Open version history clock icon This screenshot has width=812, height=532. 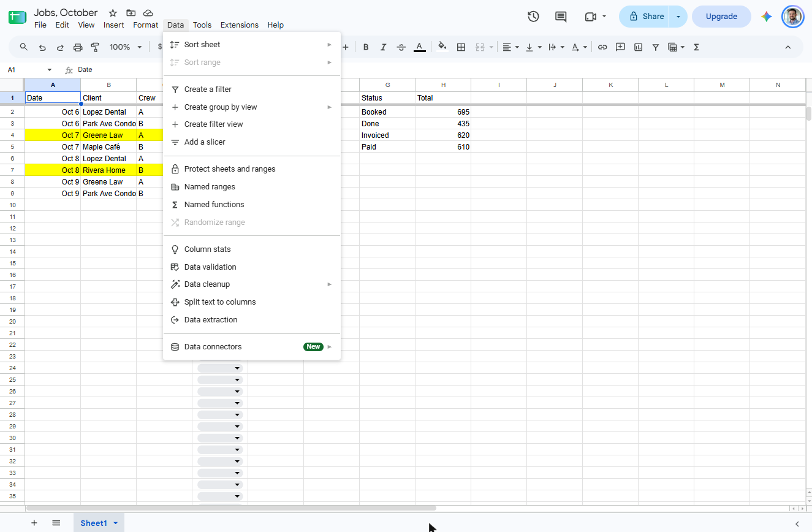pyautogui.click(x=533, y=17)
